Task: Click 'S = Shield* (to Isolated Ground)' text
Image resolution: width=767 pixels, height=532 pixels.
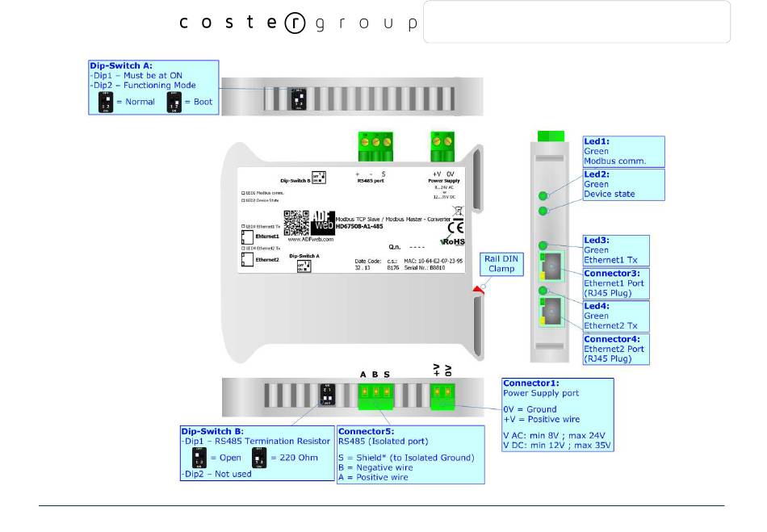Action: click(406, 458)
